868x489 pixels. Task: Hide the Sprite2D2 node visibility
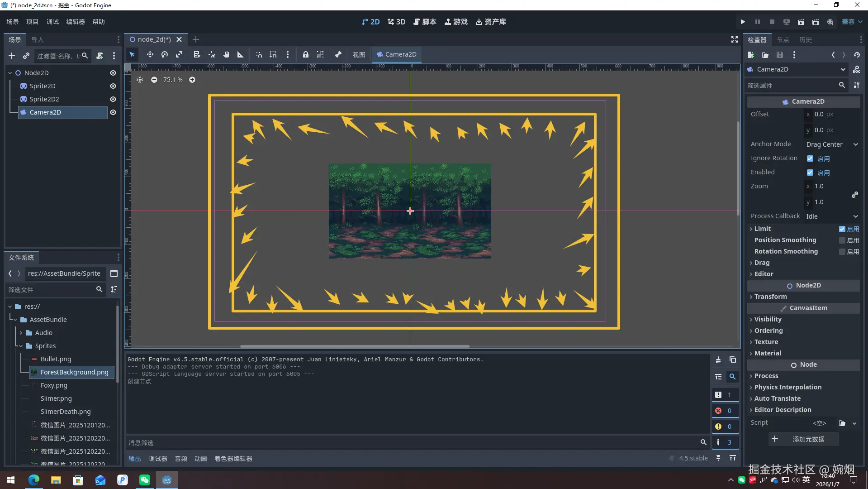(113, 99)
